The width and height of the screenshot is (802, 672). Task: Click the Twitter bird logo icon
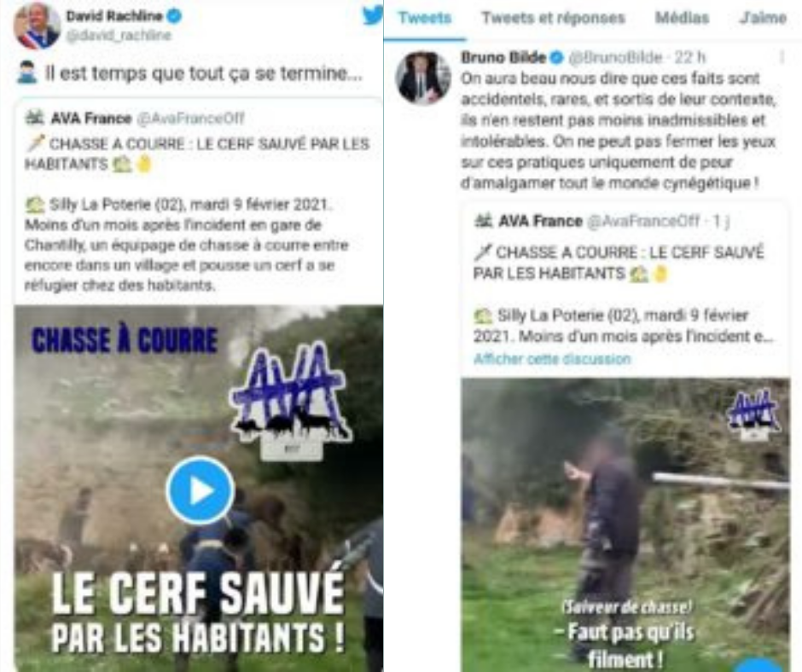point(373,14)
